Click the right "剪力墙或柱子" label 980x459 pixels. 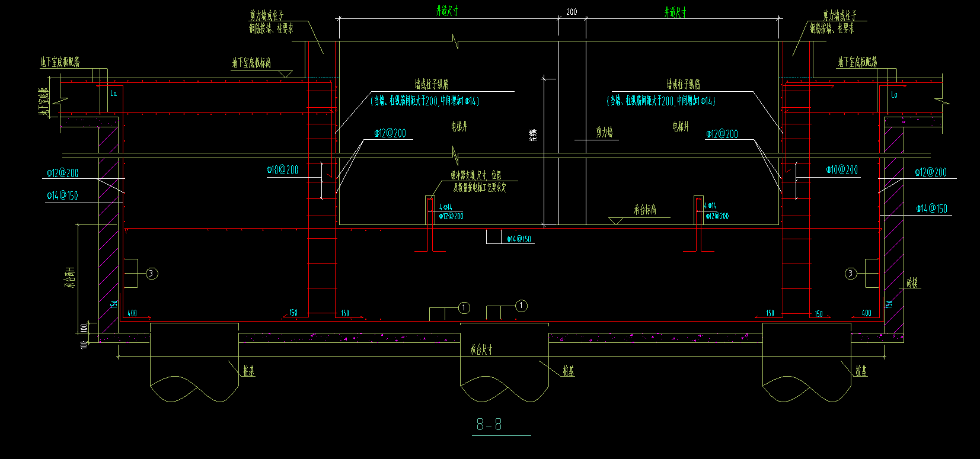pos(839,16)
